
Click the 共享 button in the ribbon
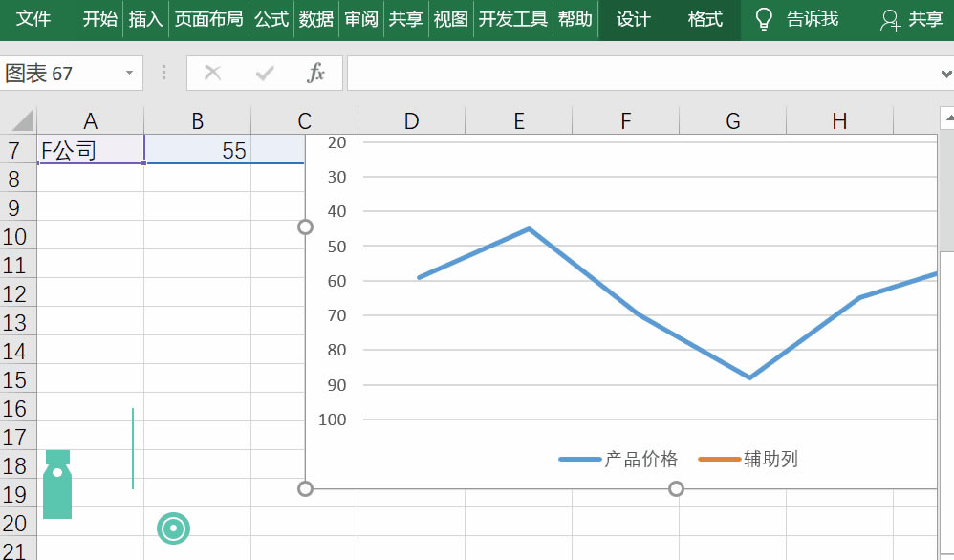(x=406, y=18)
